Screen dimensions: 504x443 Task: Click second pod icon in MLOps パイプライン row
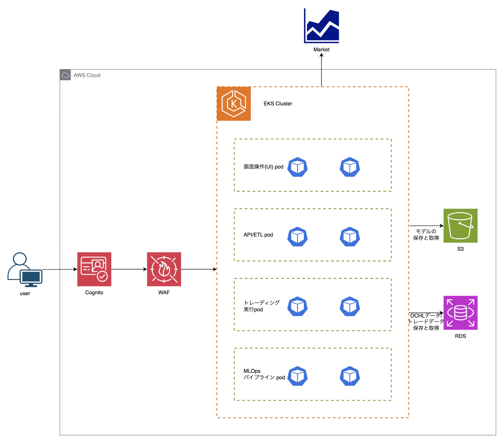(x=350, y=376)
